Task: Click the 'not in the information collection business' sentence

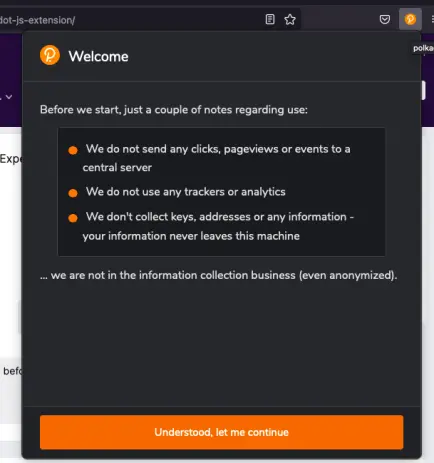Action: [x=219, y=275]
